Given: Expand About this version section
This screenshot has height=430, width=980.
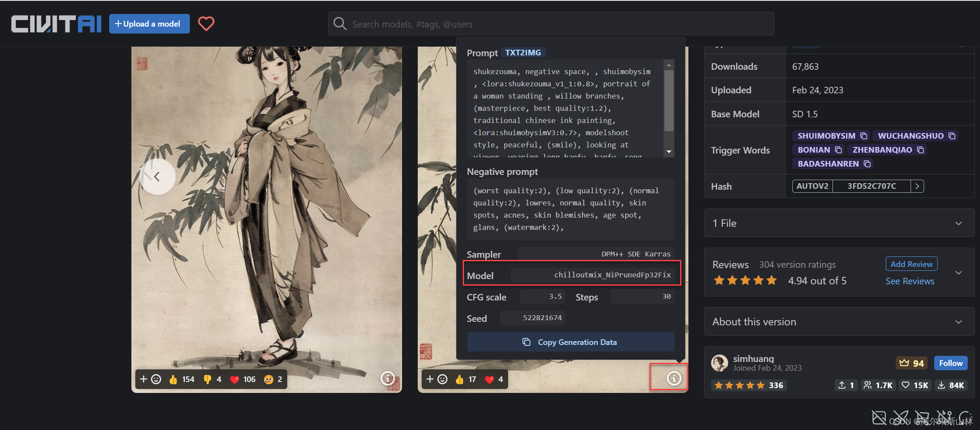Looking at the screenshot, I should pyautogui.click(x=839, y=321).
